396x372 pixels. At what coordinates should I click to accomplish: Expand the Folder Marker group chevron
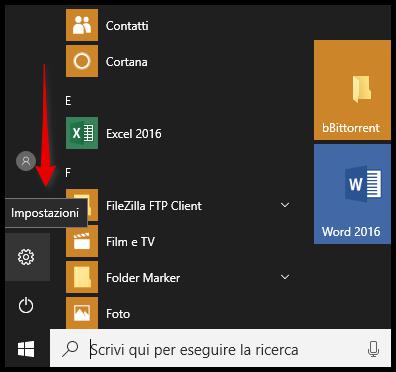285,277
